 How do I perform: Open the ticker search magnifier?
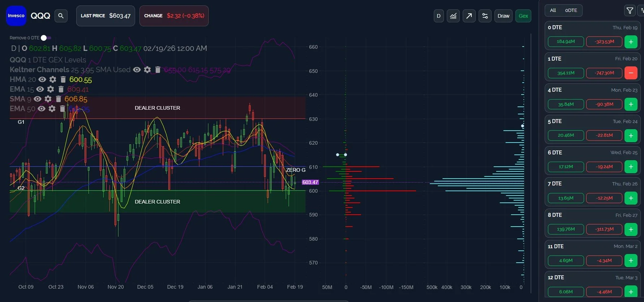point(61,16)
